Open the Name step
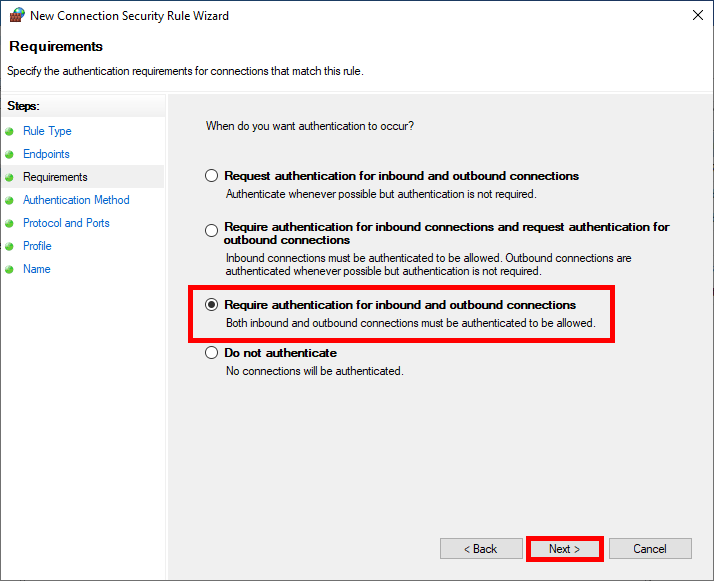Viewport: 714px width, 581px height. click(x=37, y=269)
